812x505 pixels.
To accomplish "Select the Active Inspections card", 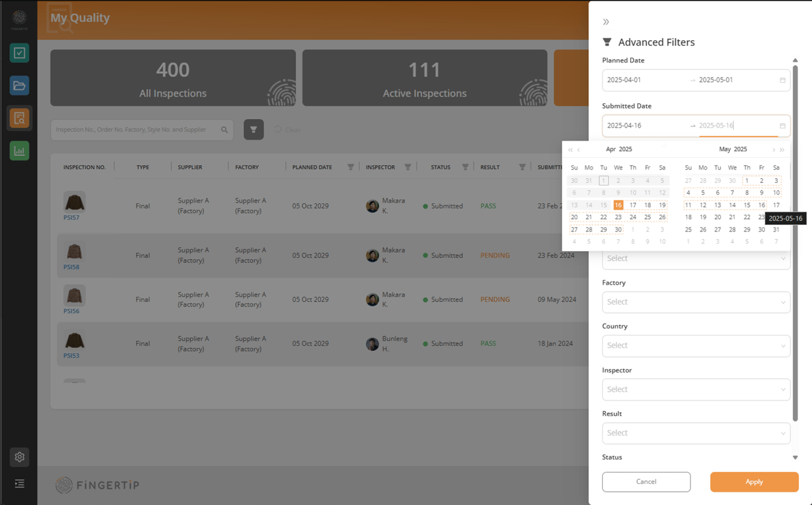I will tap(425, 78).
